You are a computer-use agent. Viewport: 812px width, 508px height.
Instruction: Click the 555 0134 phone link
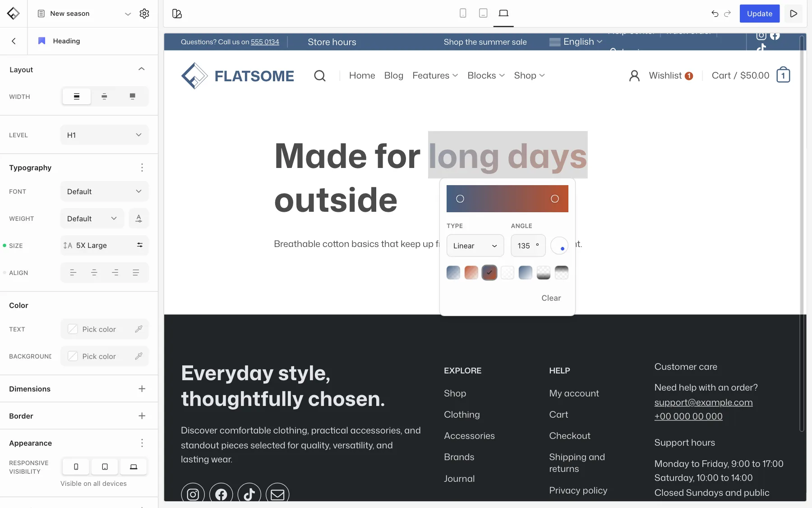(265, 42)
